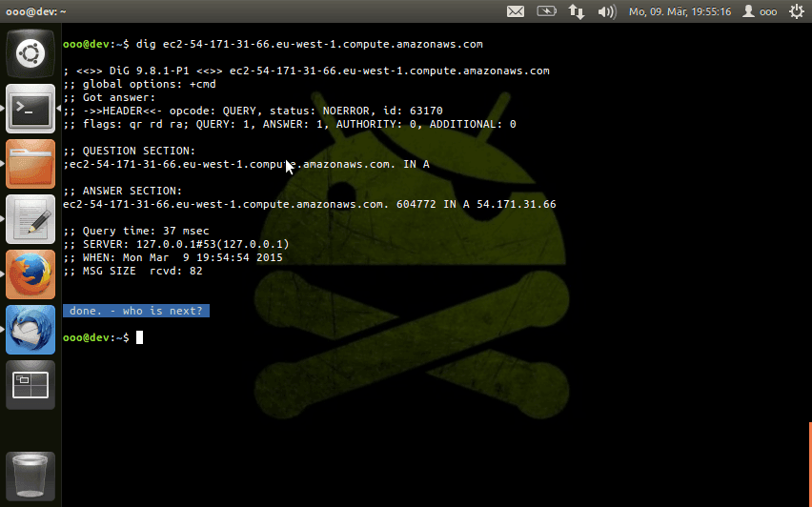Viewport: 812px width, 507px height.
Task: Open Thunderbird mail from the launcher
Action: click(x=30, y=330)
